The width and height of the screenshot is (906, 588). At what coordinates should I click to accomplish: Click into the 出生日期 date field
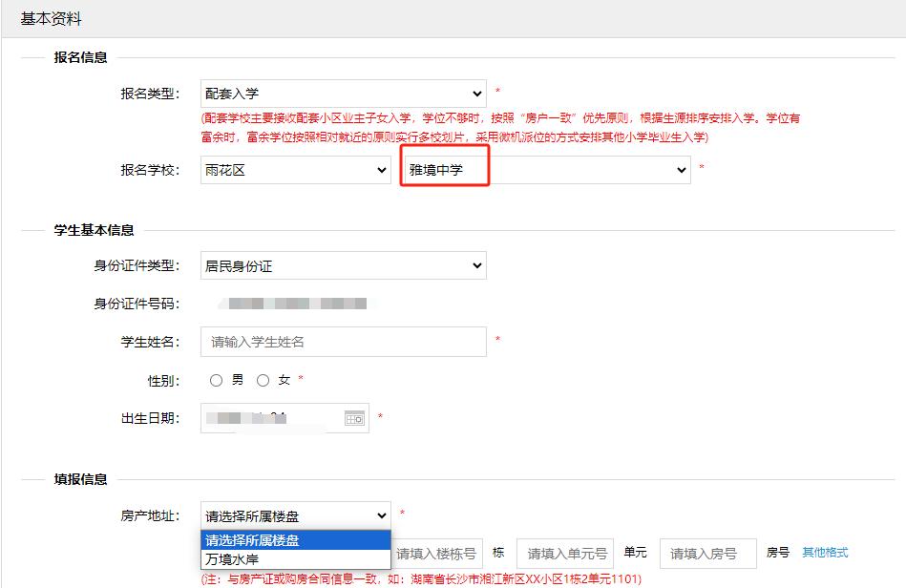tap(270, 418)
